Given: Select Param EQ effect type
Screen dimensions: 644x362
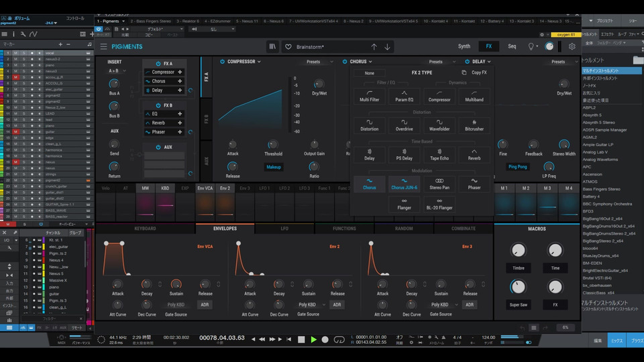Looking at the screenshot, I should coord(404,96).
